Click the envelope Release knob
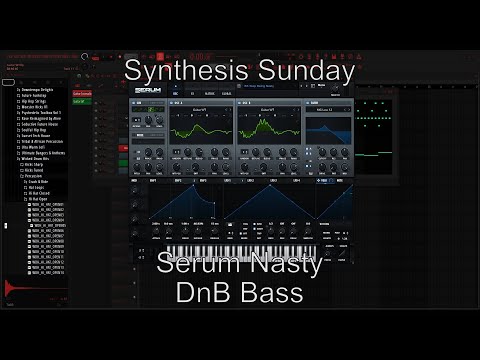The width and height of the screenshot is (480, 360). pos(214,231)
